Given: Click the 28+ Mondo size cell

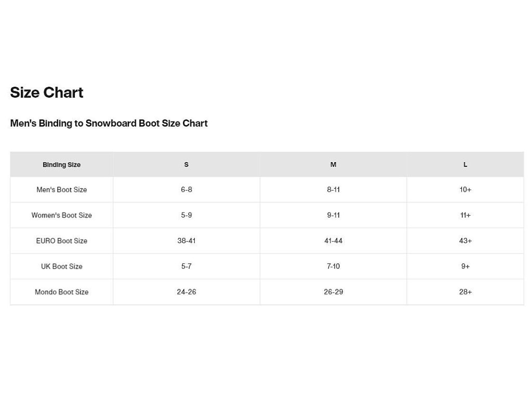Looking at the screenshot, I should tap(465, 292).
